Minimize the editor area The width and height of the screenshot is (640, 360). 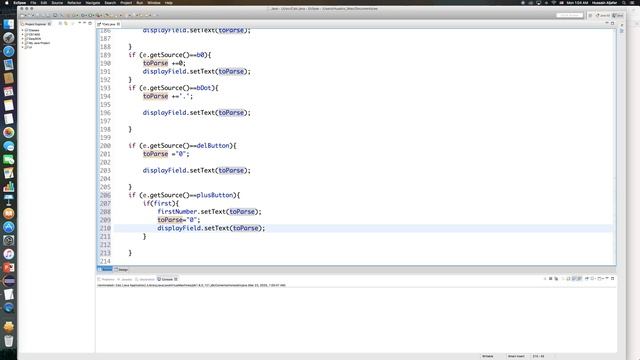607,23
